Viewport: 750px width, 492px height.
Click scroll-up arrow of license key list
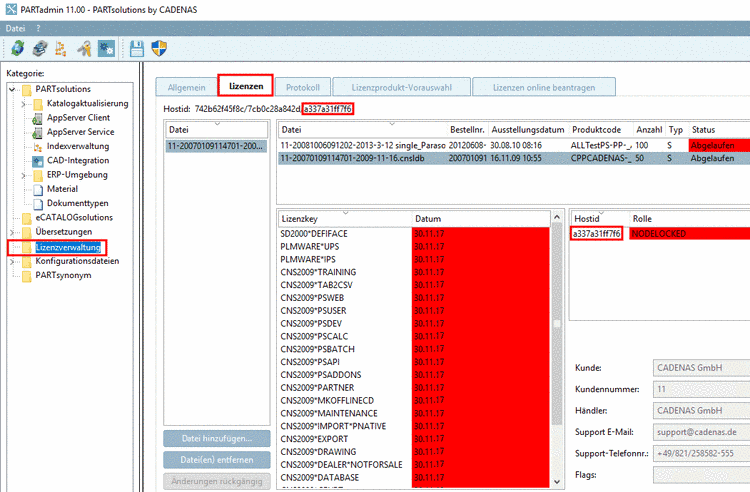557,217
